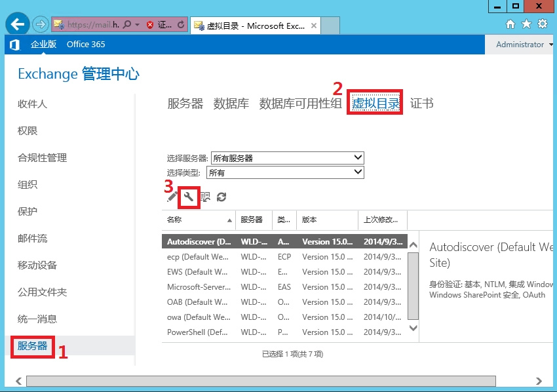Go to 邮件流 in the left navigation
557x392 pixels.
33,239
